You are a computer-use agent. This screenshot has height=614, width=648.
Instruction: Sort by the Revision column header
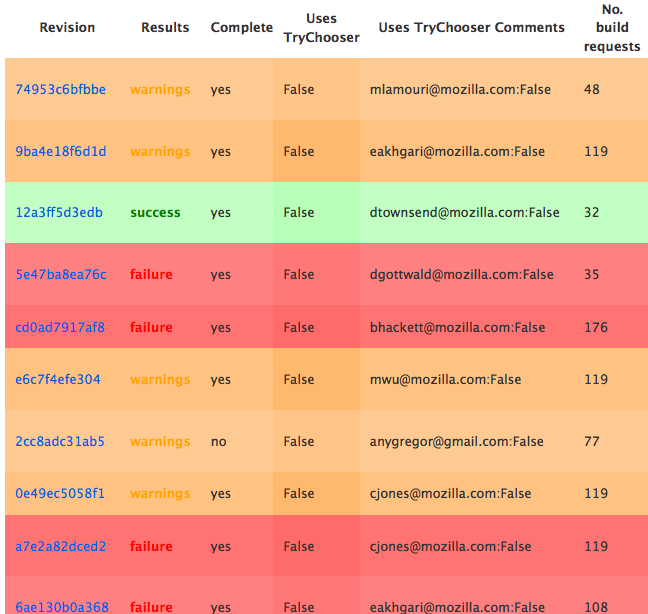point(67,27)
